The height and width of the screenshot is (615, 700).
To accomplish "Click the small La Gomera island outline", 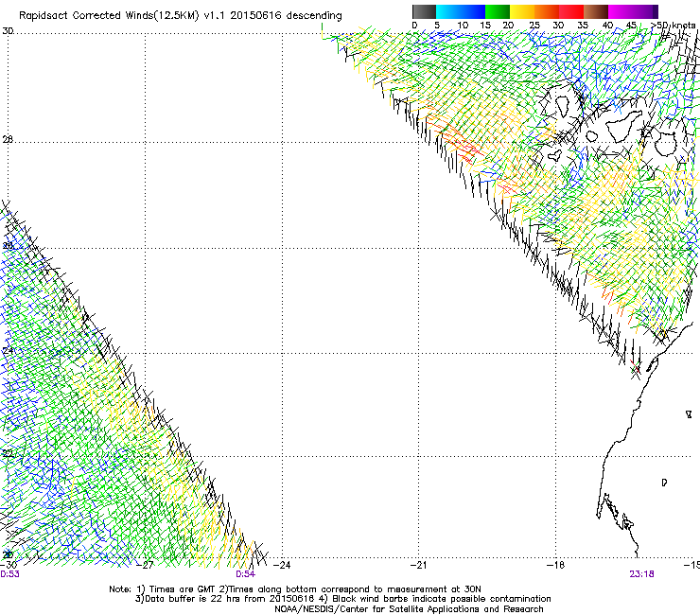I will [x=592, y=136].
